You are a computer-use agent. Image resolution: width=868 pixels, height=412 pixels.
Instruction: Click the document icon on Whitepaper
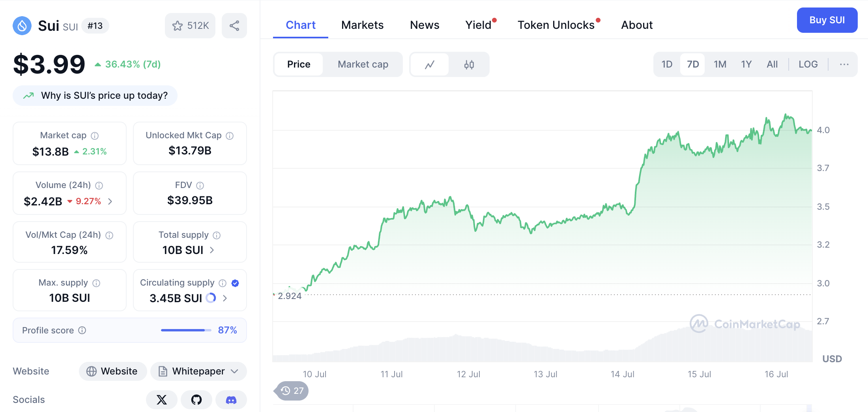[x=163, y=371]
